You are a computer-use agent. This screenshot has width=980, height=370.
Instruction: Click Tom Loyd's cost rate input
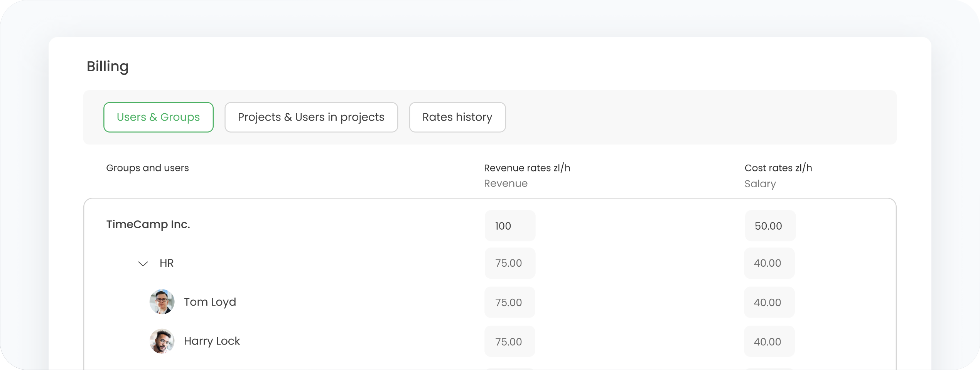(769, 303)
